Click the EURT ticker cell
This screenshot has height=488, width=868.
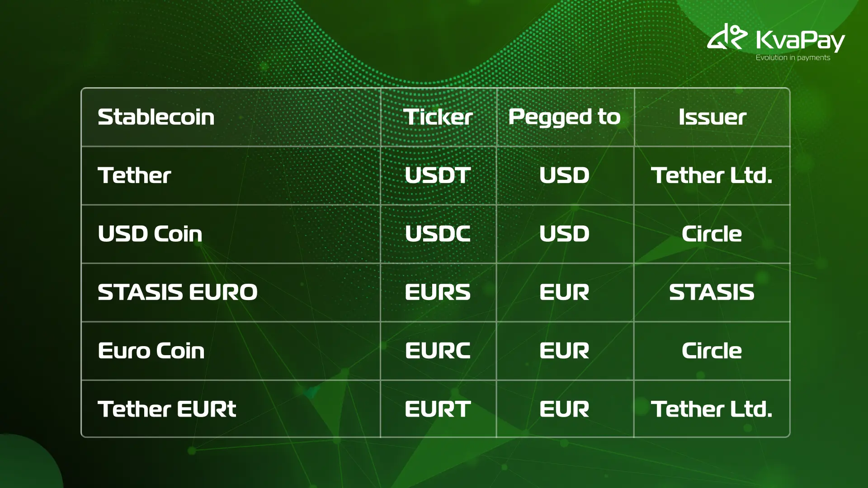coord(438,409)
